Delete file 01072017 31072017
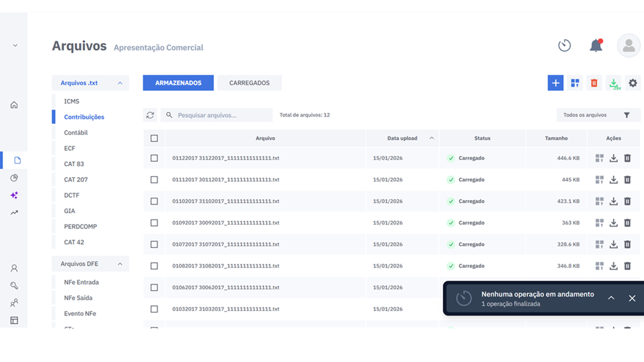 pos(627,244)
